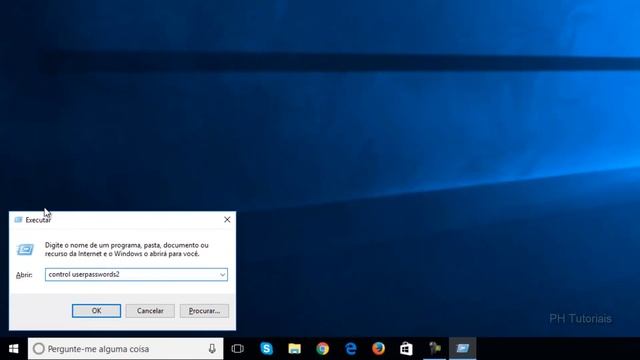Open the Windows Start menu

point(13,349)
